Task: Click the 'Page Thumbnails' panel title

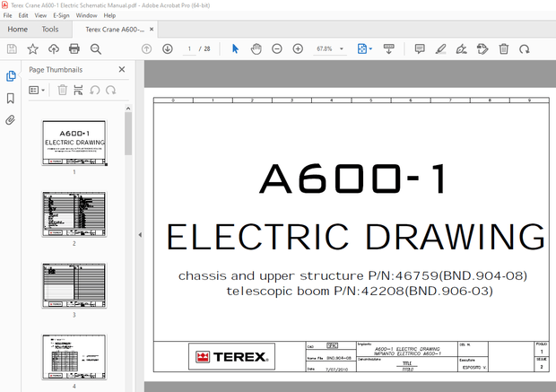Action: (56, 70)
